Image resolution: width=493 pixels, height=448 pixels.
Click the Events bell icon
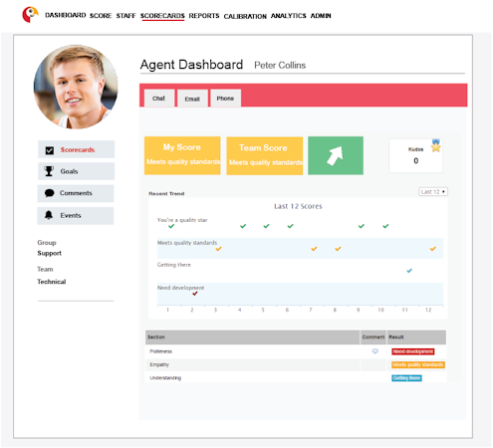(49, 215)
